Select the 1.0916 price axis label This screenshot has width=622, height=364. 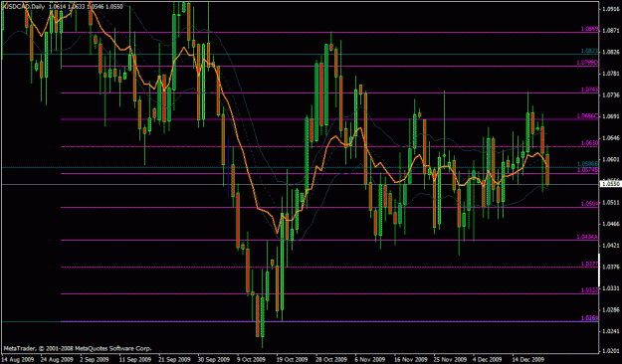tap(610, 9)
